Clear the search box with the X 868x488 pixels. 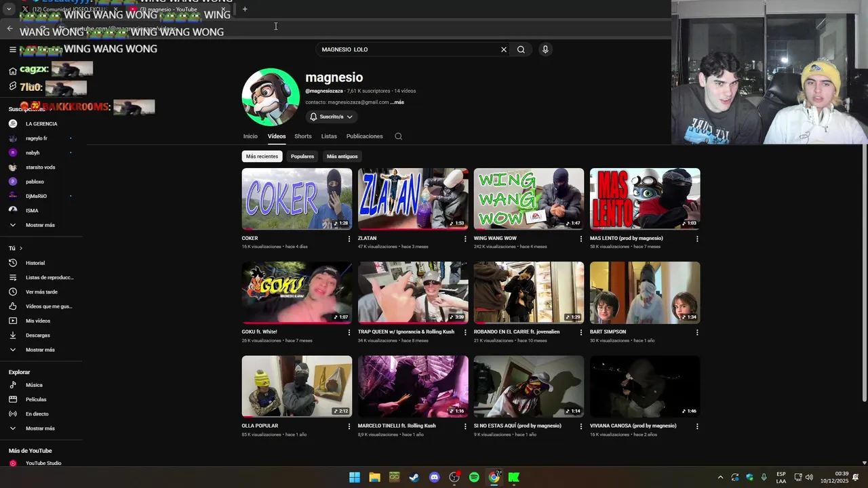pyautogui.click(x=504, y=49)
